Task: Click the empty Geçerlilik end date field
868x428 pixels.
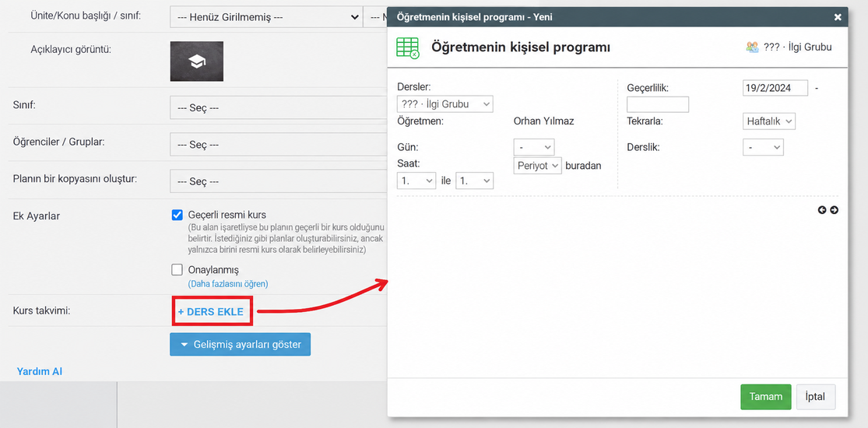Action: pos(658,104)
